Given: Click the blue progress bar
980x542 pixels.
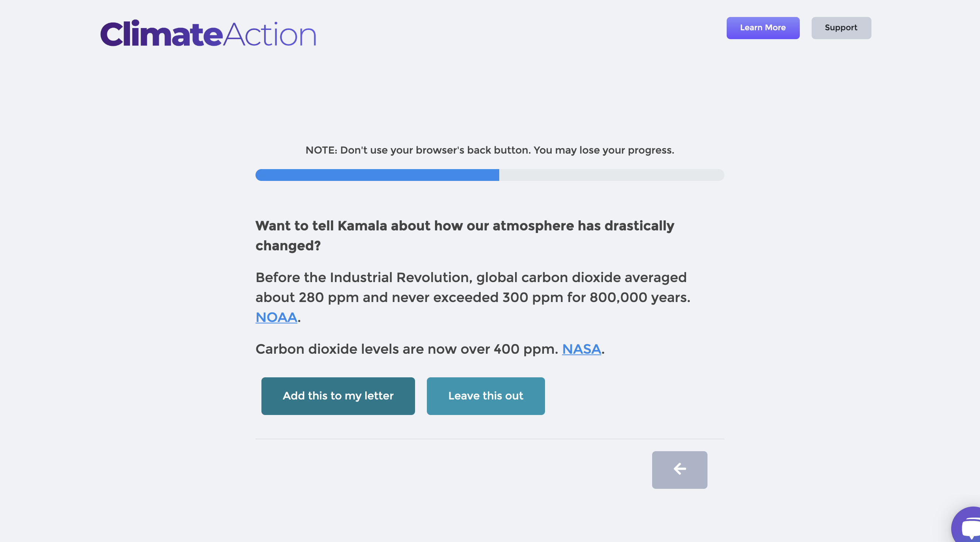Looking at the screenshot, I should click(377, 175).
